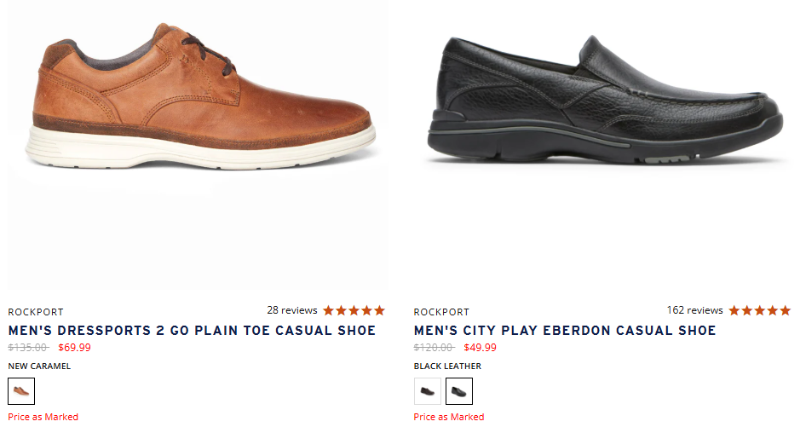Click the $49.99 sale price
800x433 pixels.
[480, 348]
